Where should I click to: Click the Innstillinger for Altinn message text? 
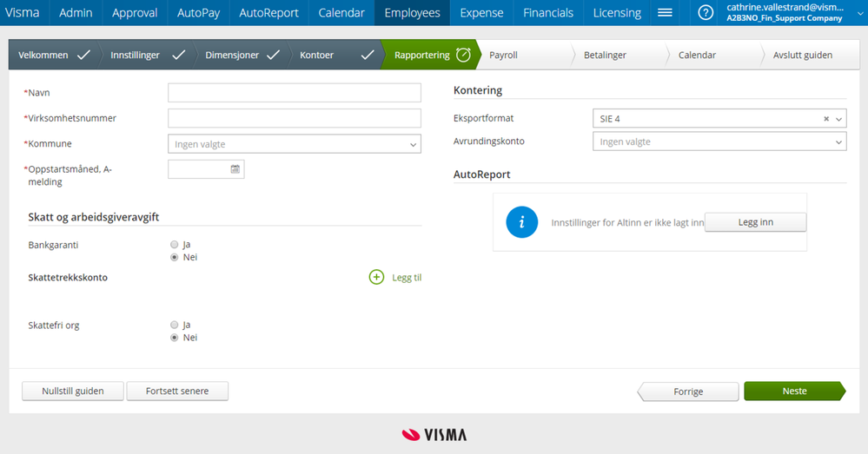tap(627, 223)
